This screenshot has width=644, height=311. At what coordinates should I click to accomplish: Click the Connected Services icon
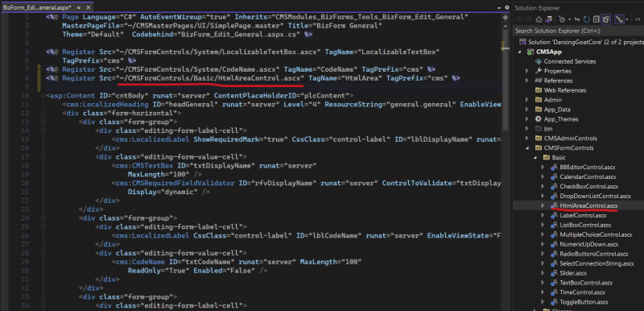click(x=538, y=61)
